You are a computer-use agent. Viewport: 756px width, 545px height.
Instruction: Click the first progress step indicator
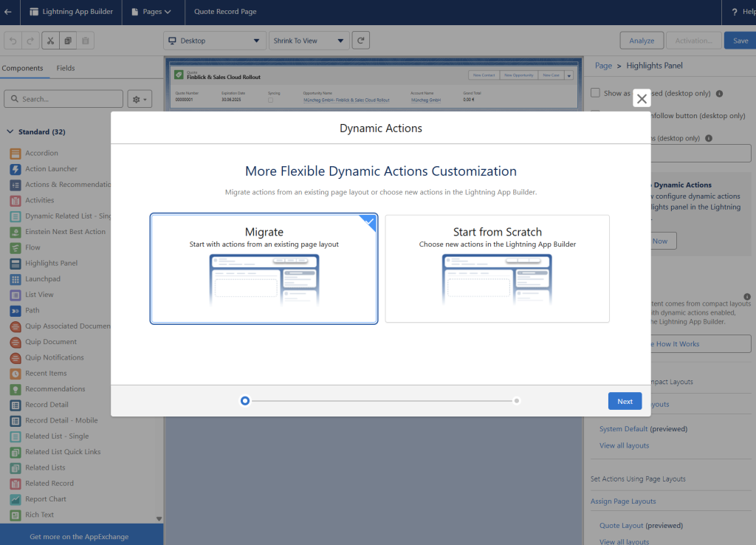click(x=245, y=401)
